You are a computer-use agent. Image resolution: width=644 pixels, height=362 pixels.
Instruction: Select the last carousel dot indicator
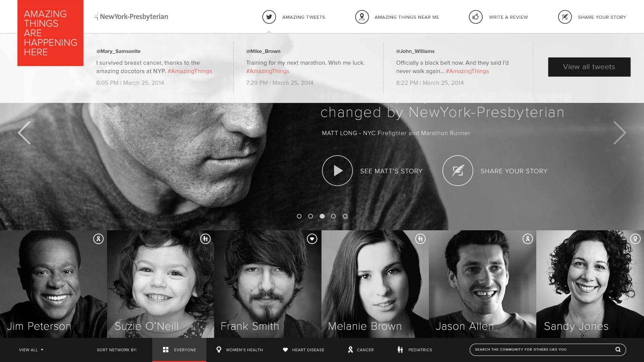point(345,216)
